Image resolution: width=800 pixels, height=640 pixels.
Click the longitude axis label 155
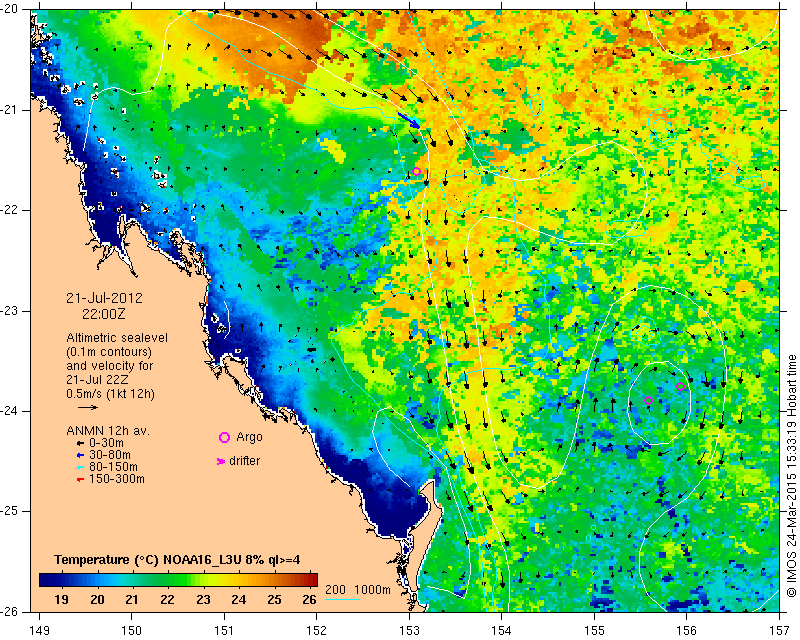point(594,631)
